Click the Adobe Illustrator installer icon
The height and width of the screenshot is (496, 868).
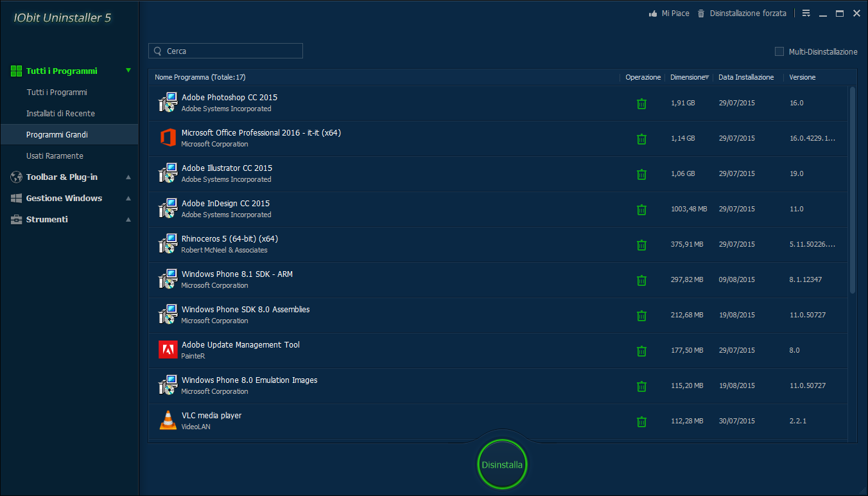168,173
